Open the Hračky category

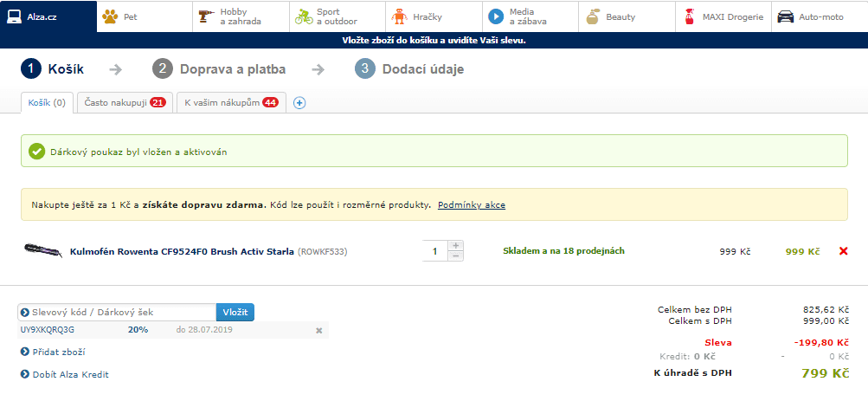click(434, 16)
